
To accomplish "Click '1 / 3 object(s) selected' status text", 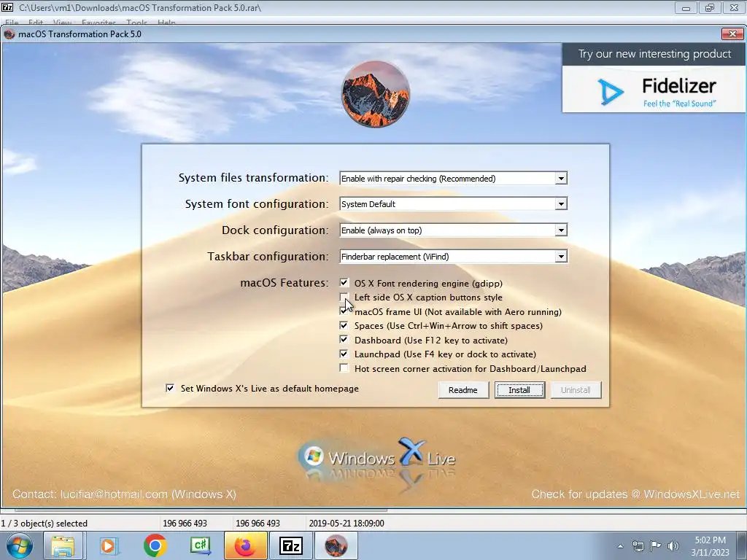I will coord(44,524).
